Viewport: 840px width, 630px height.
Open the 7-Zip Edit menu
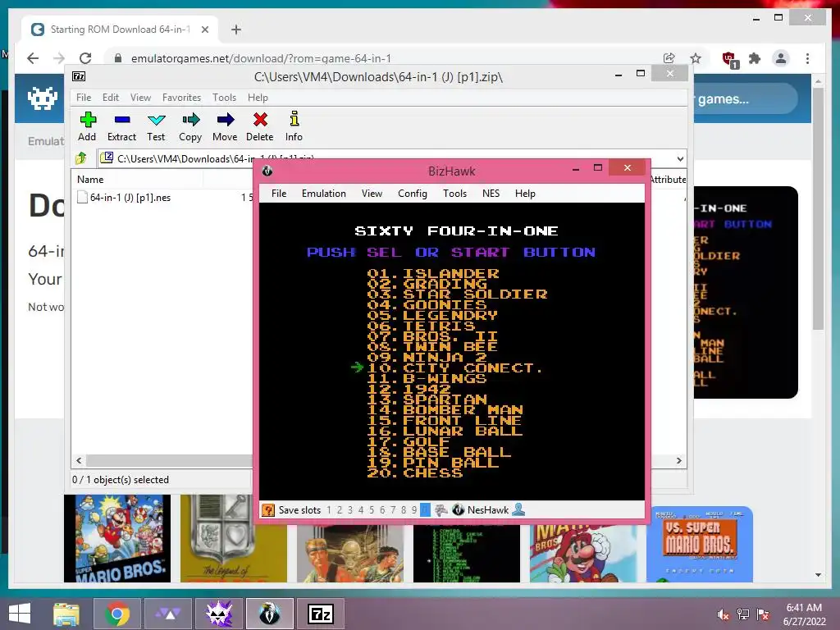[x=111, y=98]
